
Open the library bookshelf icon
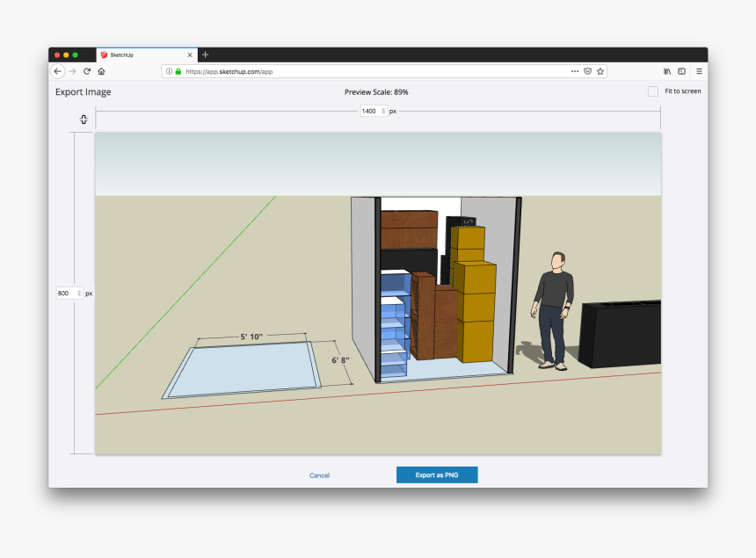click(x=667, y=71)
